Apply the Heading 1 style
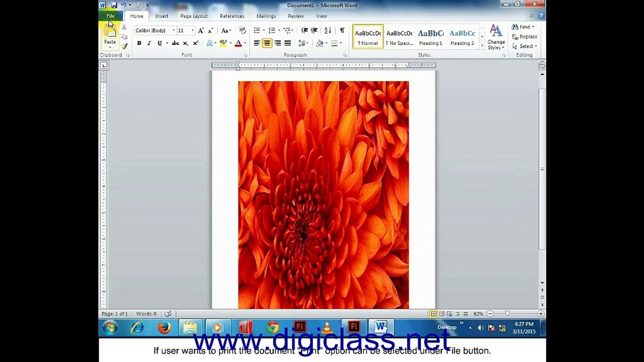This screenshot has height=362, width=644. [x=431, y=37]
